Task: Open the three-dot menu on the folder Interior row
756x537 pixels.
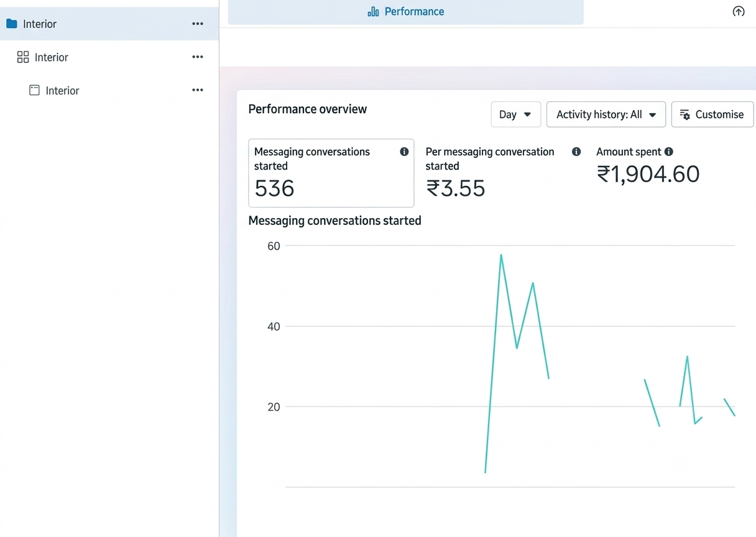Action: tap(198, 24)
